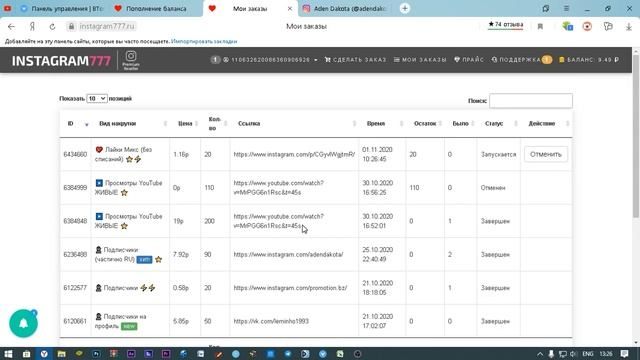Open the СДЕЛАТЬ ЗАКАЗ menu item
Screen dimensions: 640x360
pos(356,60)
